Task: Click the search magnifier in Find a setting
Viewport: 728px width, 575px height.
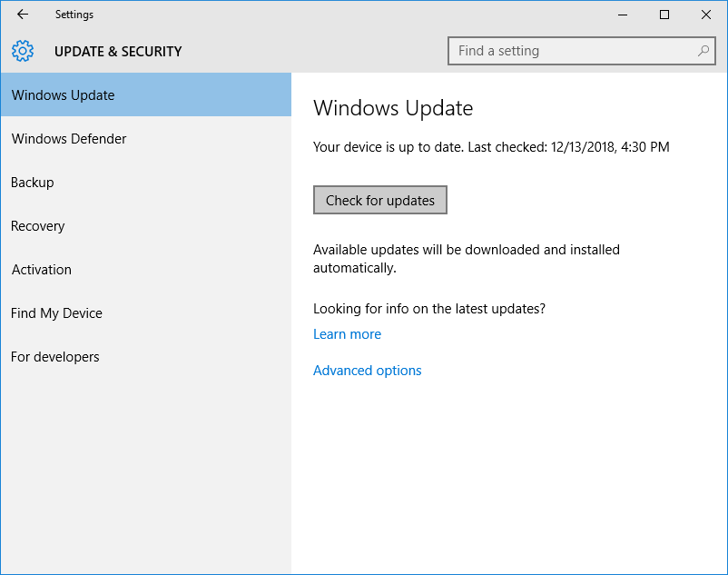Action: (703, 51)
